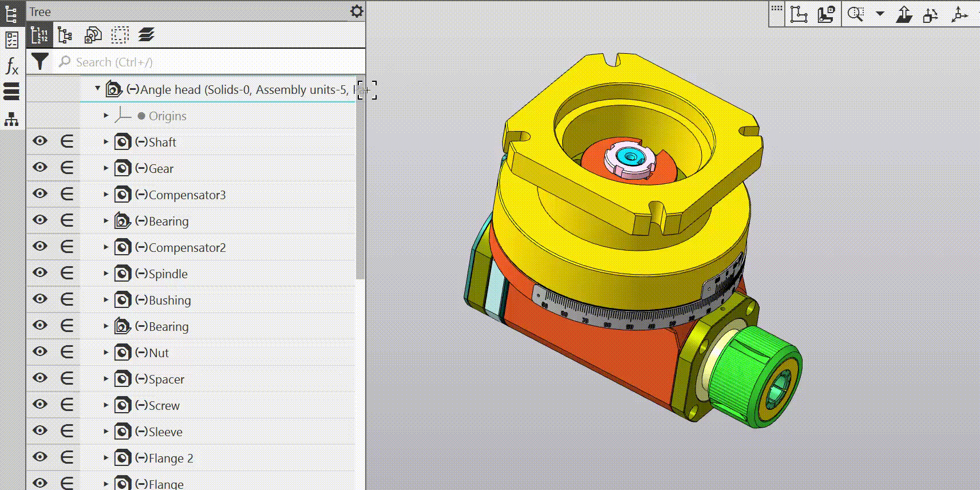Switch to the parameters checklist sidebar tab
The width and height of the screenshot is (980, 490).
coord(11,40)
